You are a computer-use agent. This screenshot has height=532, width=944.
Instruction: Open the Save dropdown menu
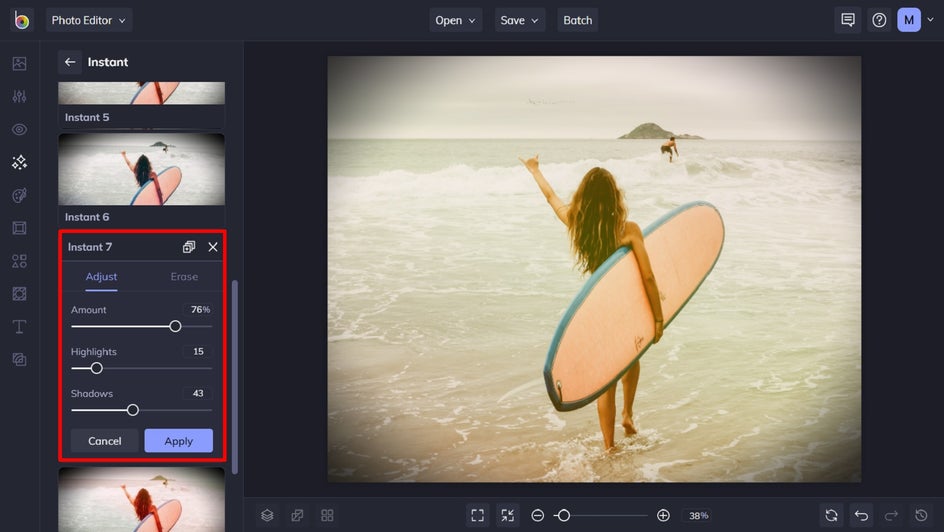click(520, 20)
